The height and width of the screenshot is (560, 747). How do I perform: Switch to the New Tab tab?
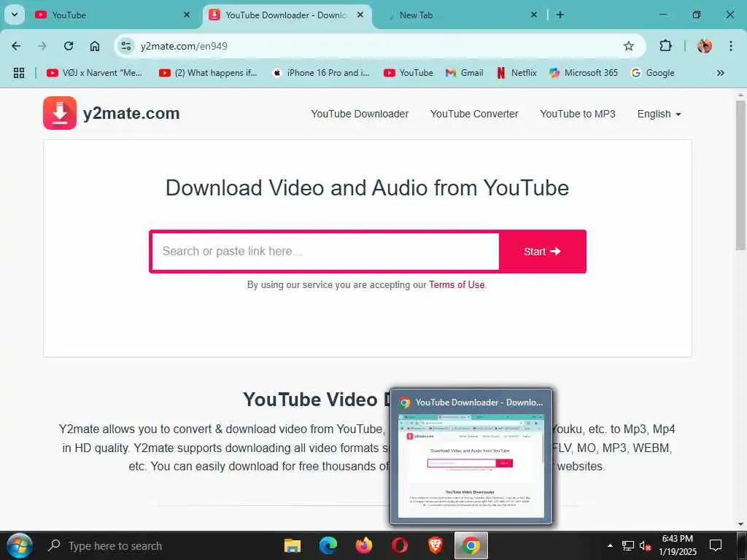pyautogui.click(x=461, y=15)
